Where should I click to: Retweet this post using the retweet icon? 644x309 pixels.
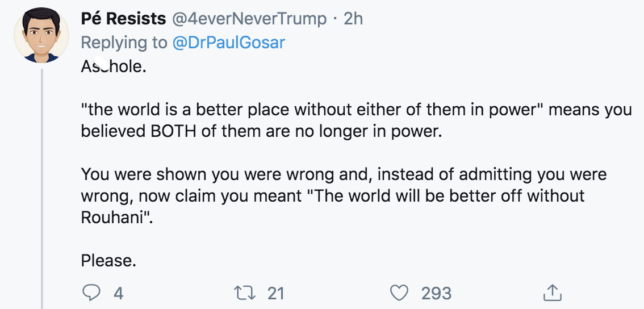tap(245, 293)
